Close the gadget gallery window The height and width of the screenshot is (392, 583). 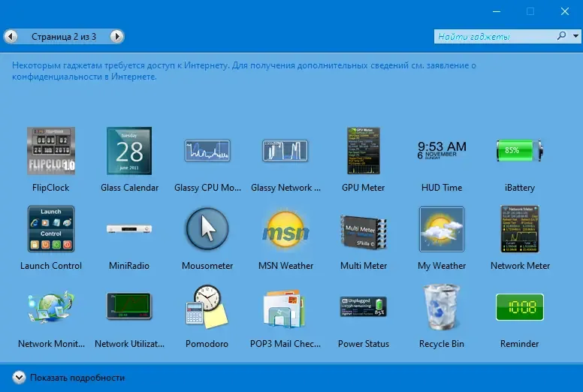pos(565,11)
